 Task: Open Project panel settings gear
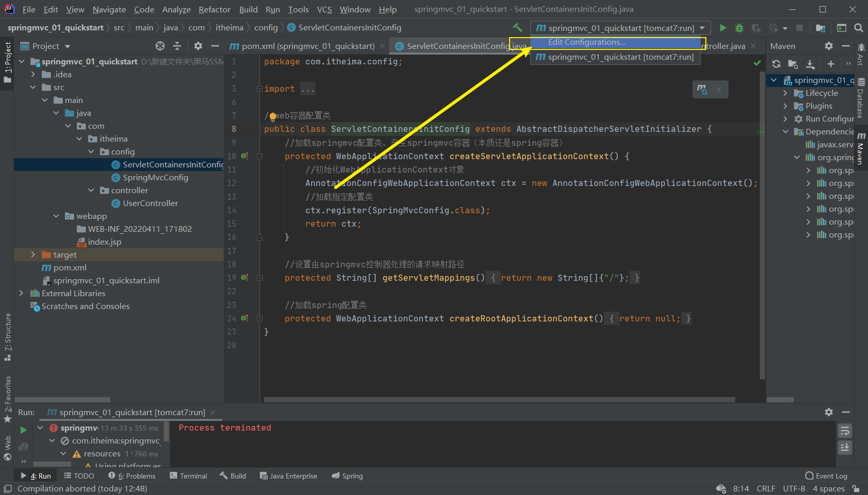(x=198, y=46)
